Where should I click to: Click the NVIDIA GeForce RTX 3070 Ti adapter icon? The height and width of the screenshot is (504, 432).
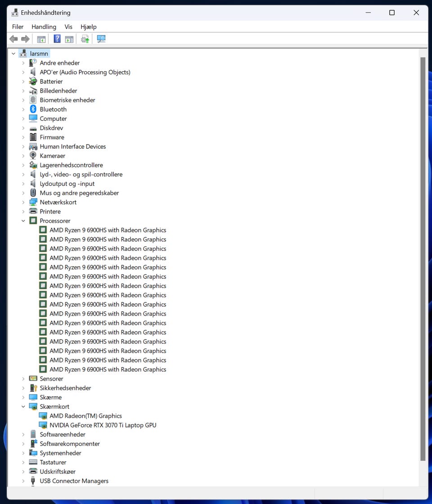point(43,425)
